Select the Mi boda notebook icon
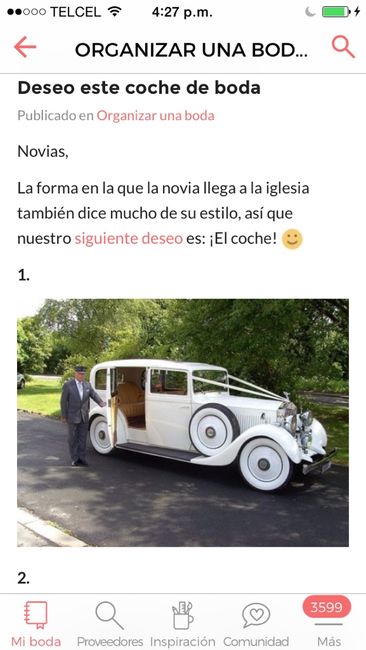366x650 pixels. pos(36,615)
